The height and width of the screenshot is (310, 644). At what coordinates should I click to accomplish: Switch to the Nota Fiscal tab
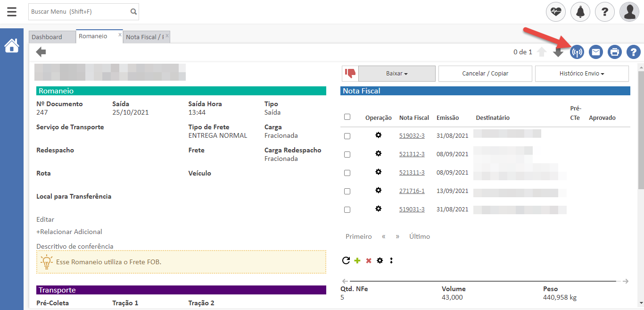pos(144,37)
